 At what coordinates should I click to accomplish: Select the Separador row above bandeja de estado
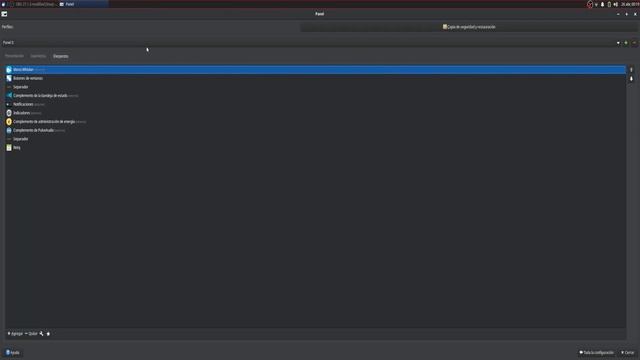click(315, 87)
